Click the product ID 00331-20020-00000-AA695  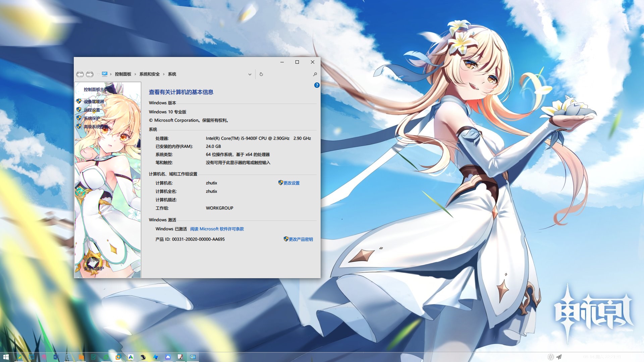tap(198, 239)
